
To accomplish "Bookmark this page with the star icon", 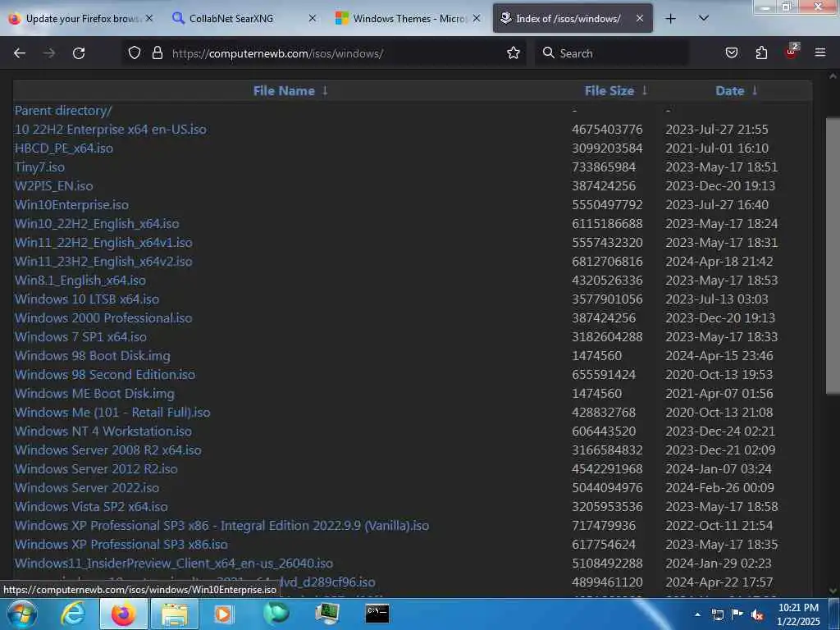I will click(x=514, y=53).
